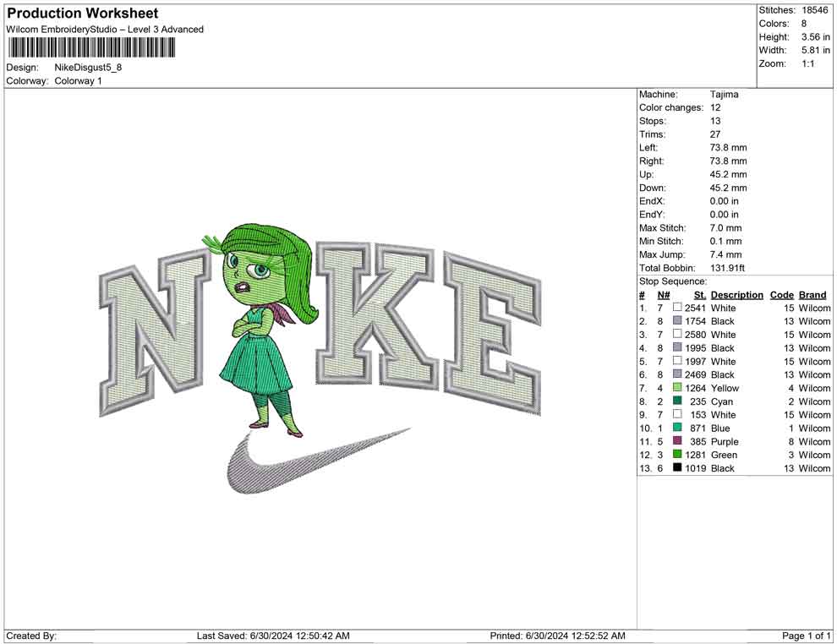The height and width of the screenshot is (644, 837).
Task: Select the light green swatch for Yellow 1264
Action: click(x=677, y=387)
